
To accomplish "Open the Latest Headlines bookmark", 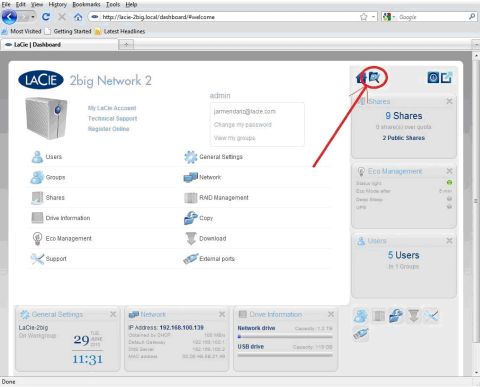I will (x=120, y=31).
